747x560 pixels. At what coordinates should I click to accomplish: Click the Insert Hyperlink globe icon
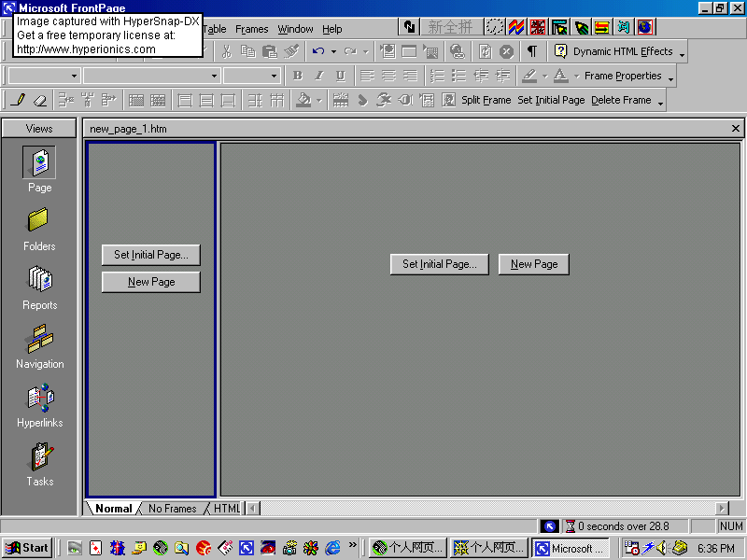(x=457, y=51)
